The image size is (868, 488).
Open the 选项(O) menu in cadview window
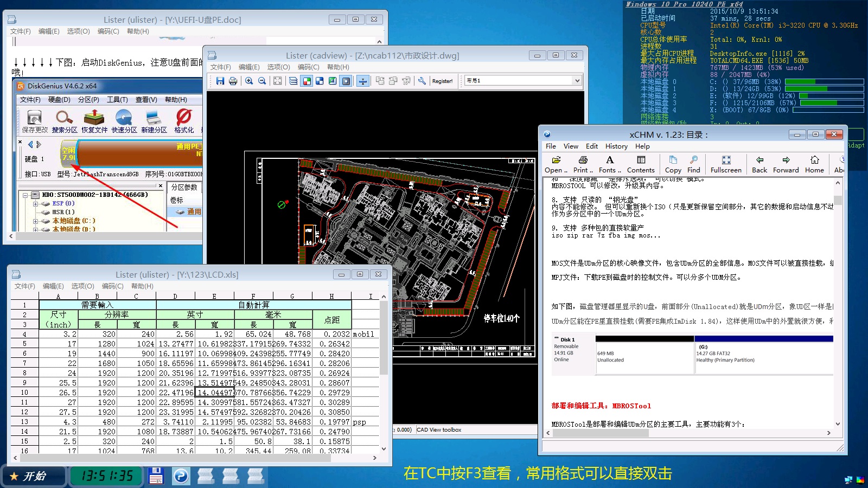[278, 67]
